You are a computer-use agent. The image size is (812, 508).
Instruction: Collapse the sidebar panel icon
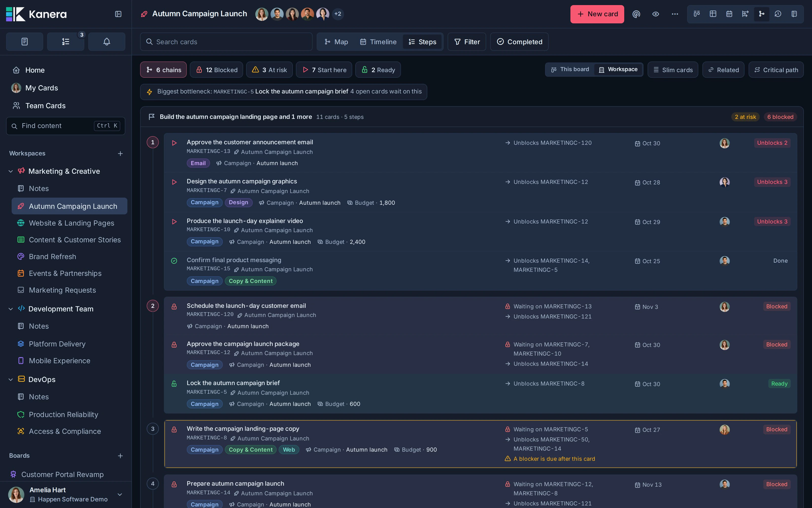tap(118, 14)
